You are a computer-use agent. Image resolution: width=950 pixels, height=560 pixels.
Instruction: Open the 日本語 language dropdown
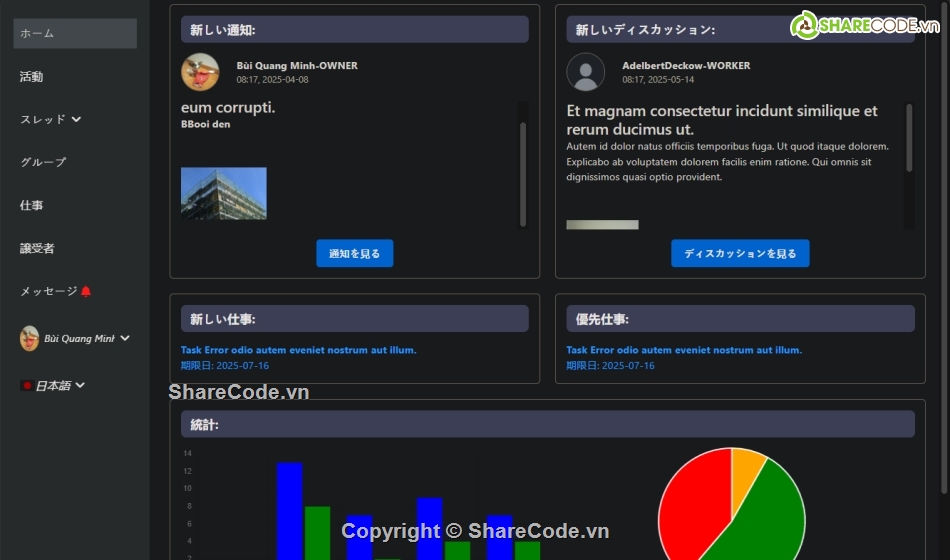click(59, 385)
